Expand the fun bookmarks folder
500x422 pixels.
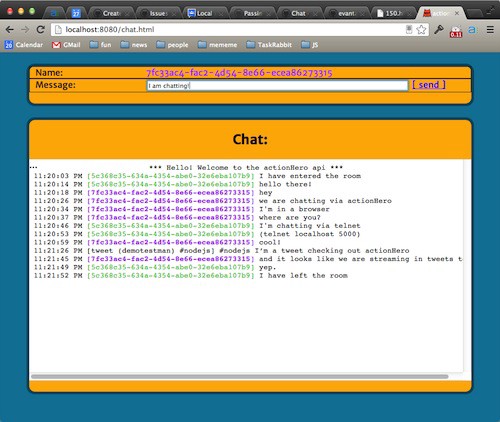100,45
